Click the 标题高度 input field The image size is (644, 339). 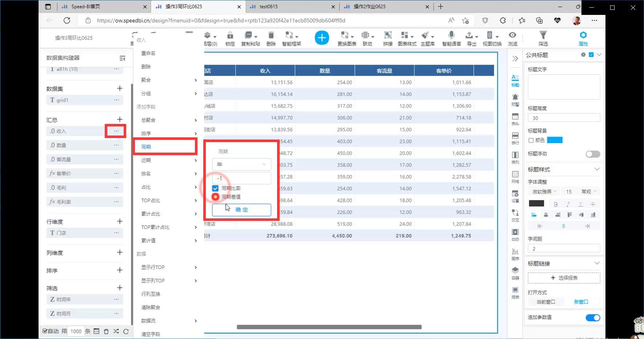click(564, 118)
